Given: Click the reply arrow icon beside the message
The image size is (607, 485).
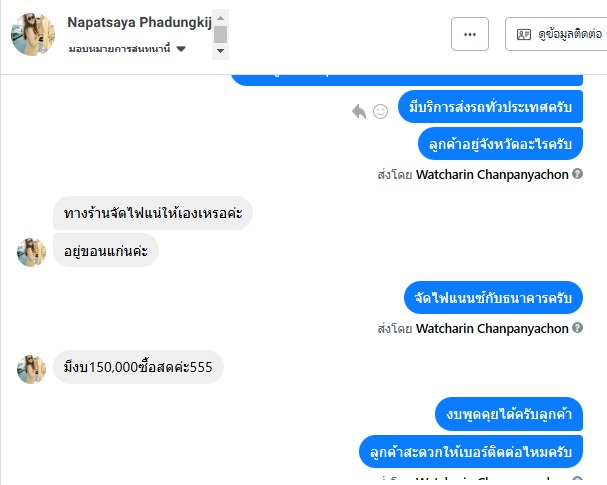Looking at the screenshot, I should [360, 111].
